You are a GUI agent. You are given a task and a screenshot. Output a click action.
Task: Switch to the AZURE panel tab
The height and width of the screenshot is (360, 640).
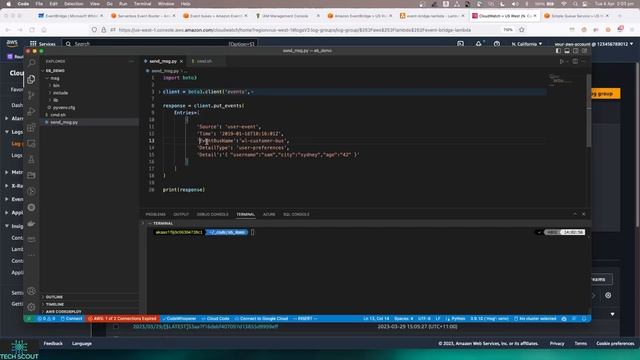tap(269, 214)
